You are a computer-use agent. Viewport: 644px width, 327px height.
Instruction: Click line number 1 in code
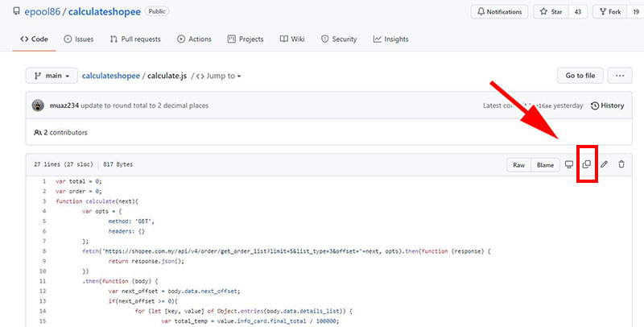44,181
